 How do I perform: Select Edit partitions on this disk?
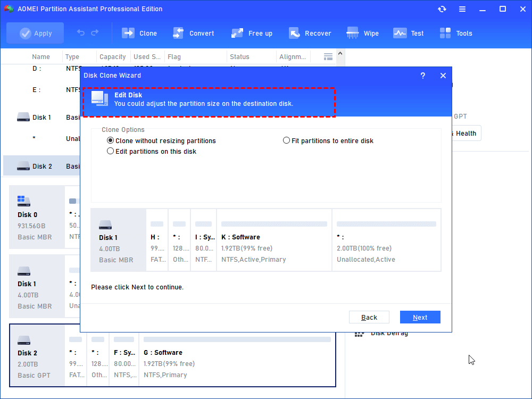coord(152,151)
